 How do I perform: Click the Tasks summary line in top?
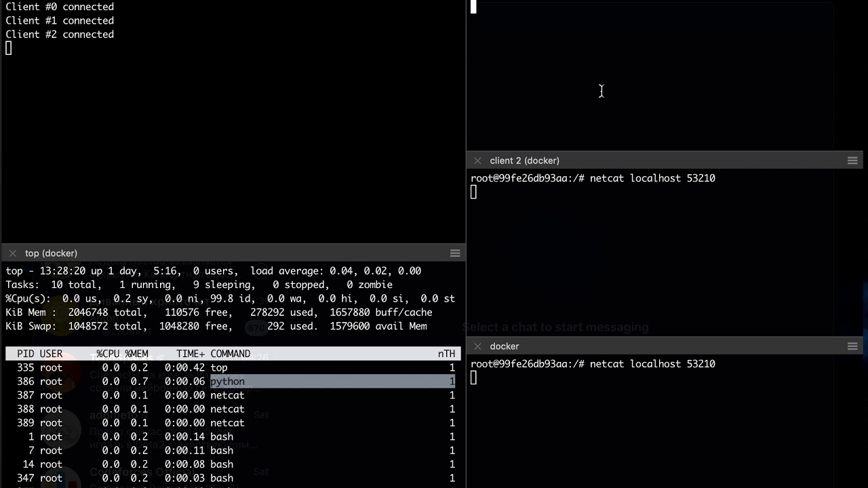click(x=199, y=285)
